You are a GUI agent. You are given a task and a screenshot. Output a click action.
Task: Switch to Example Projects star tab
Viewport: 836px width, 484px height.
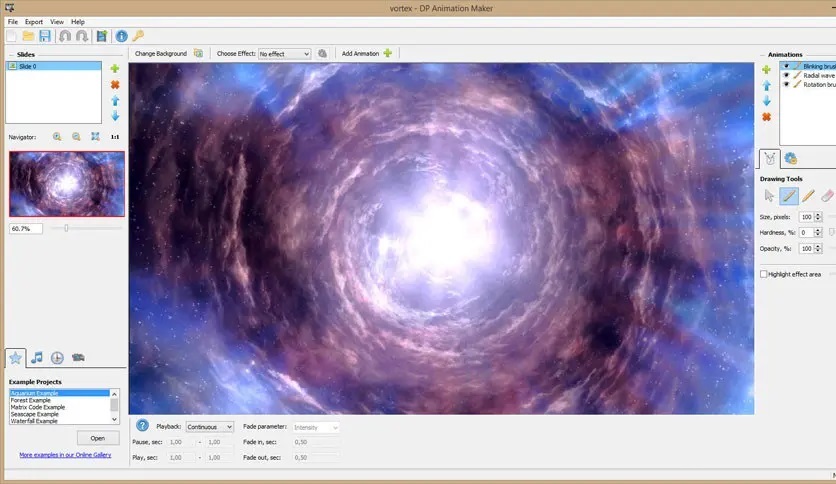click(x=15, y=358)
